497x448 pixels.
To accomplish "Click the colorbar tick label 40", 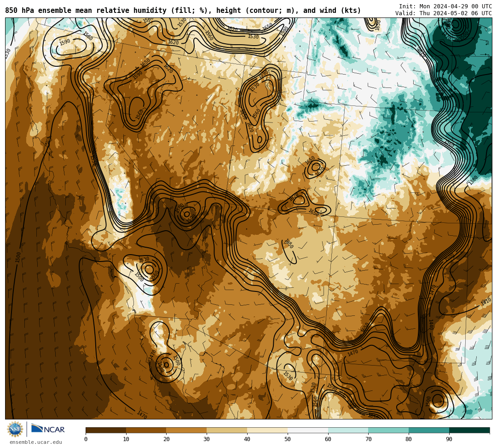I will (247, 439).
